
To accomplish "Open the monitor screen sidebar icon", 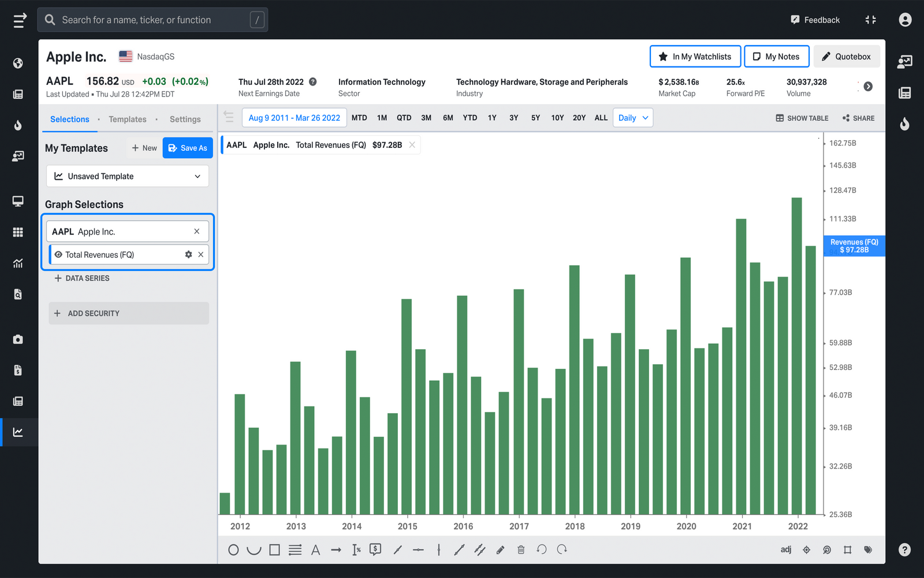I will tap(18, 201).
